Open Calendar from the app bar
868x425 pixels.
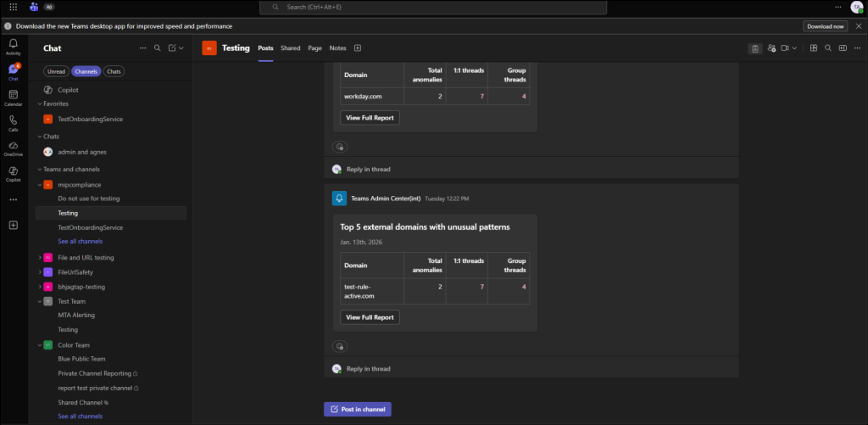13,98
